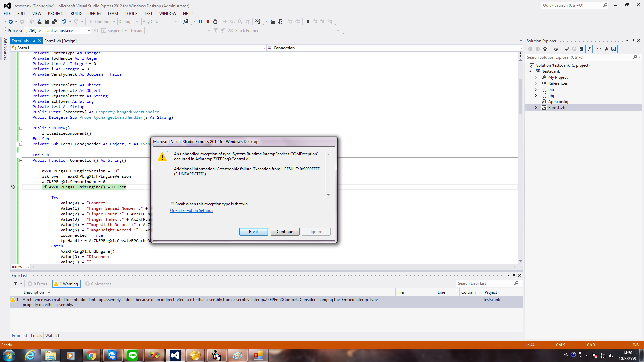Viewport: 644px width, 362px height.
Task: Click Save All icon in toolbar
Action: (x=54, y=22)
